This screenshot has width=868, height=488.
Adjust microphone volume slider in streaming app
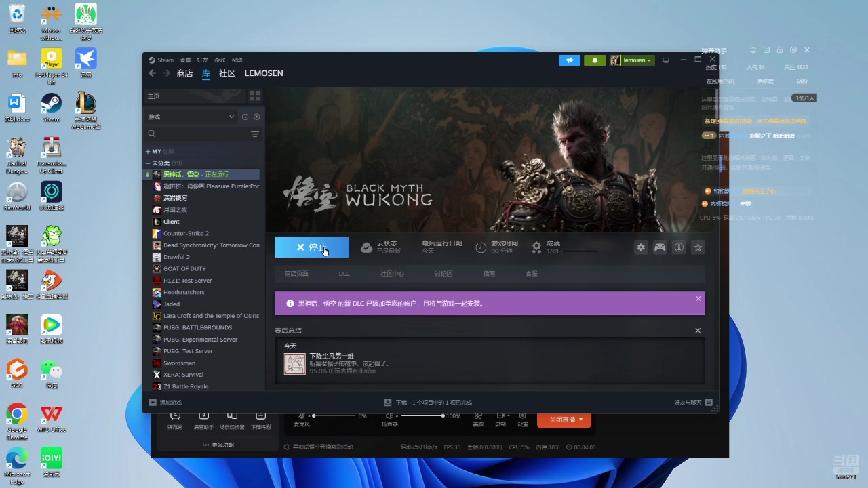(x=336, y=415)
